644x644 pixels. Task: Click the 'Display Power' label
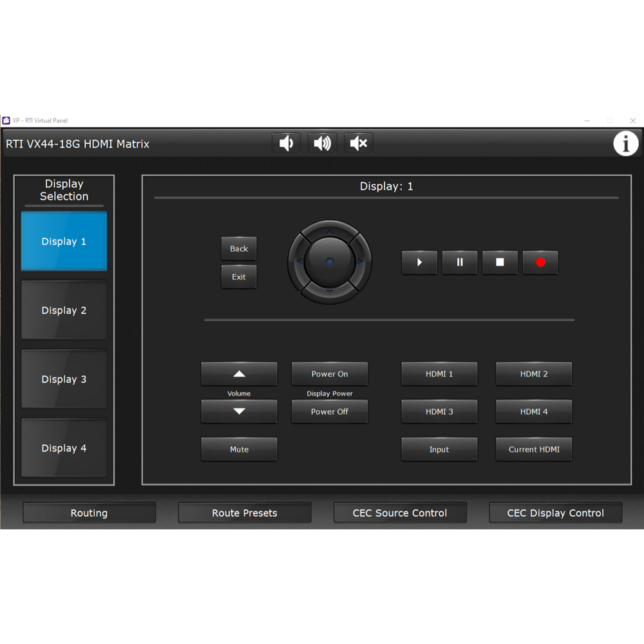coord(330,393)
